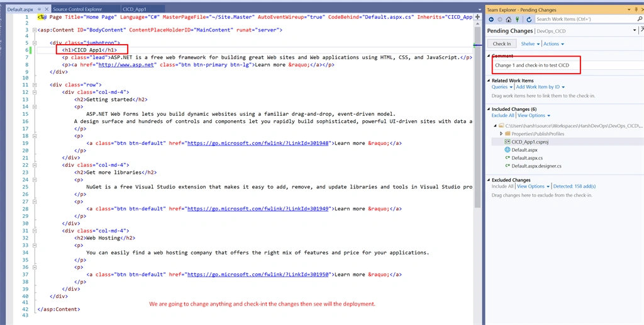Collapse the paragraph outline at line 18

click(35, 136)
